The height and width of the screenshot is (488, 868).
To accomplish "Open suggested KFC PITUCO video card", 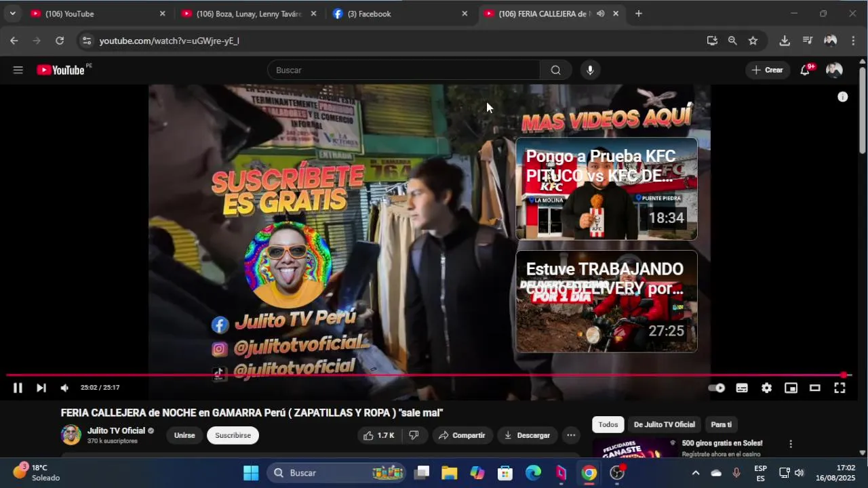I will coord(606,188).
